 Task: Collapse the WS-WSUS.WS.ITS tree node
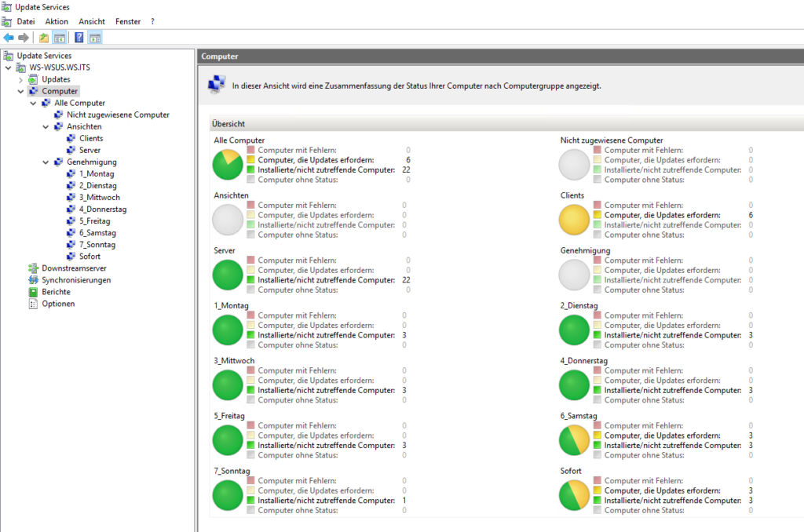[x=8, y=67]
